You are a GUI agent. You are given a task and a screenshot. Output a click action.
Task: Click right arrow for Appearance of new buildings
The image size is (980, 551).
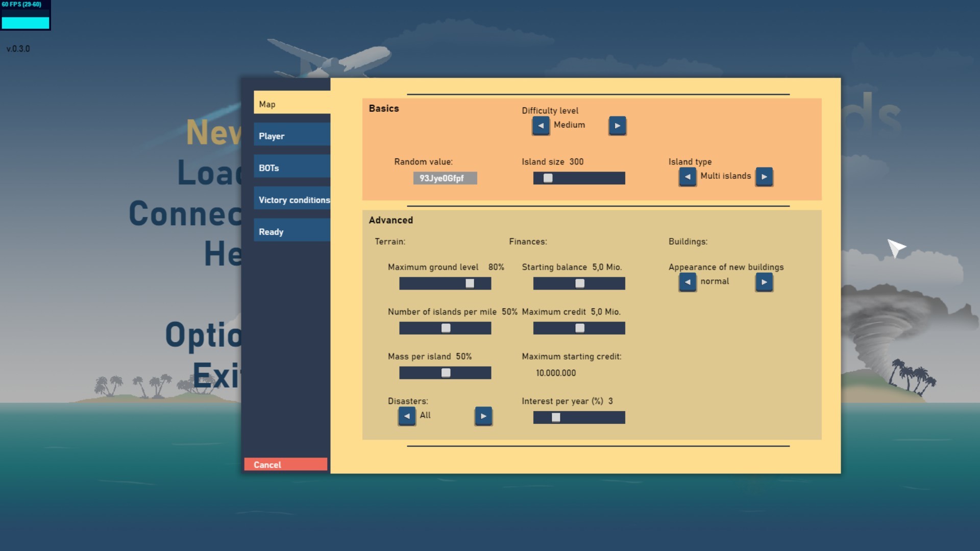tap(764, 282)
